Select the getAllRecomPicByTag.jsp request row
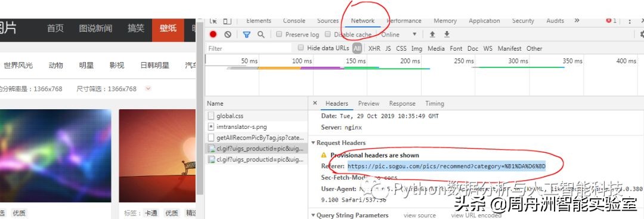Image resolution: width=644 pixels, height=219 pixels. pos(256,137)
